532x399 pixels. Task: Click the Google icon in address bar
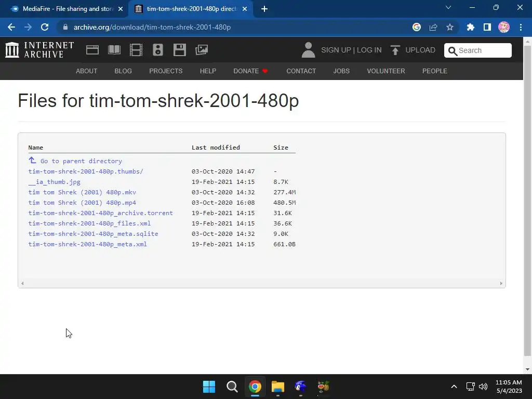coord(417,27)
